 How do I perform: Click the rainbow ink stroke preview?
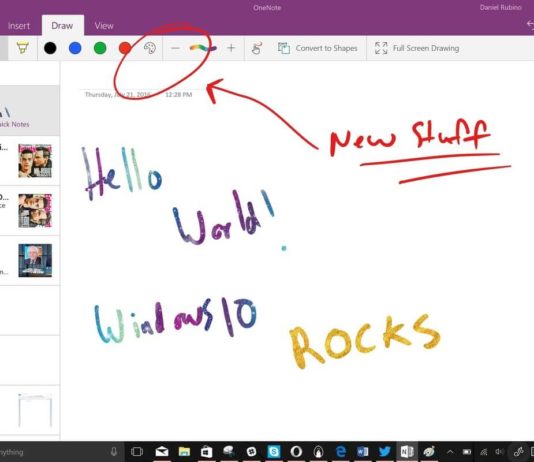tap(202, 48)
